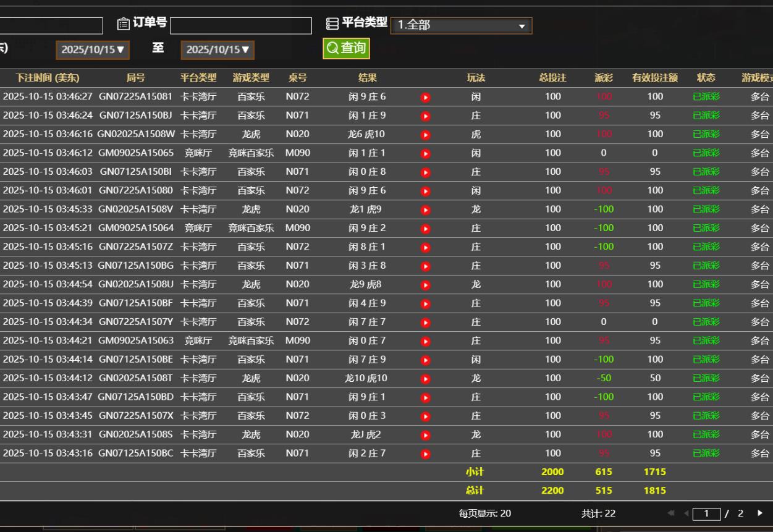Click the page number input box
Viewport: 773px width, 532px height.
[x=707, y=513]
